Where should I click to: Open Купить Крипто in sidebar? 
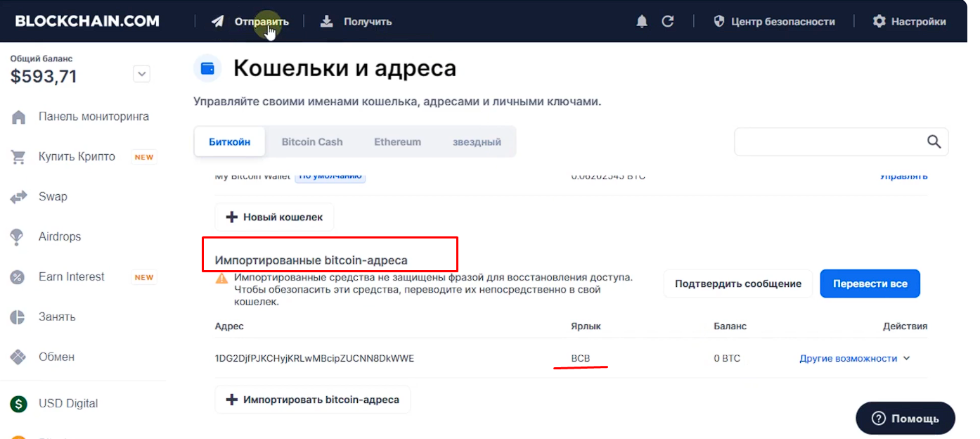point(77,157)
